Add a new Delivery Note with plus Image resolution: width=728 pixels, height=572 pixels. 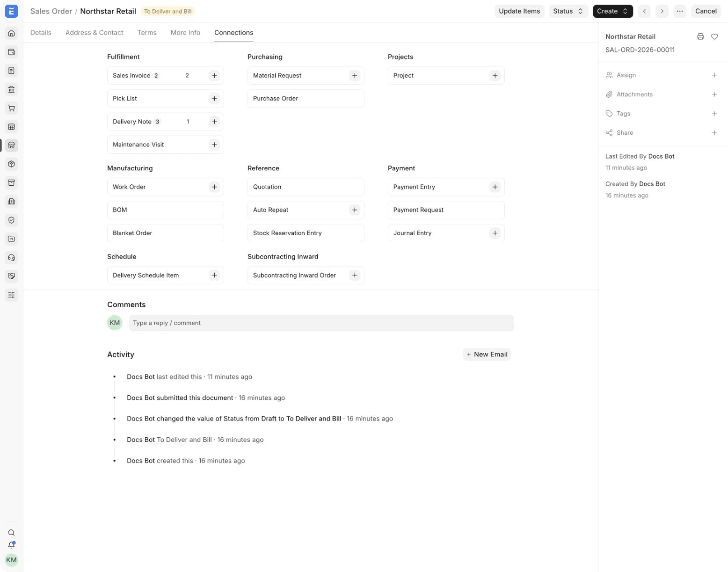pyautogui.click(x=214, y=122)
